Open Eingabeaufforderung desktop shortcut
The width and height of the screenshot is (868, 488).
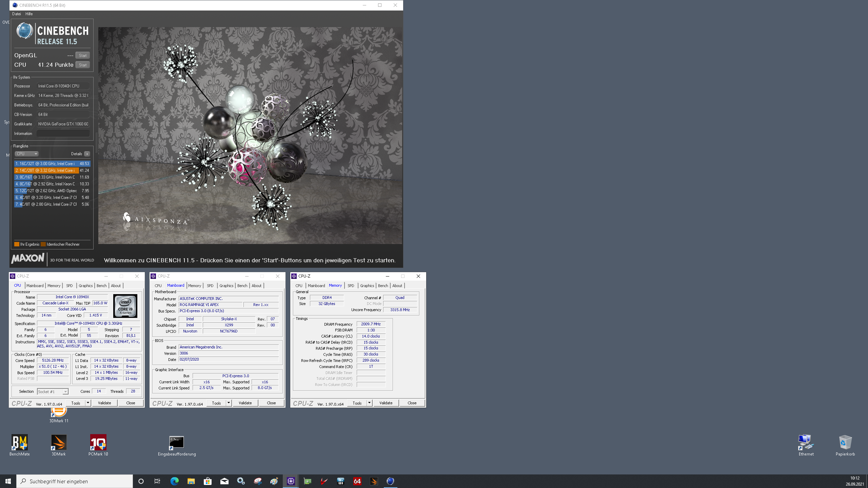tap(177, 445)
